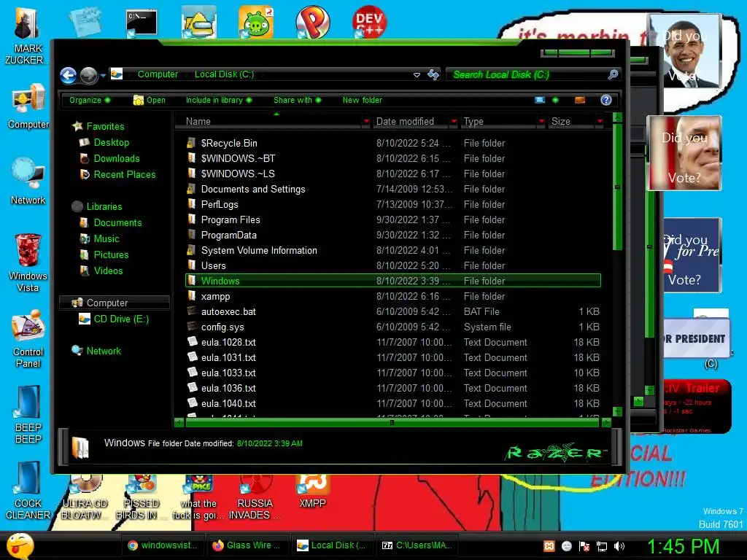Click the grey Forward navigation arrow
The width and height of the screenshot is (747, 560).
point(88,75)
